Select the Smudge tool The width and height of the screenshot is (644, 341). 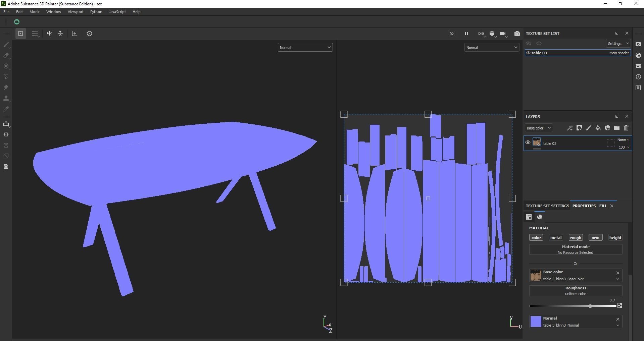pyautogui.click(x=6, y=88)
